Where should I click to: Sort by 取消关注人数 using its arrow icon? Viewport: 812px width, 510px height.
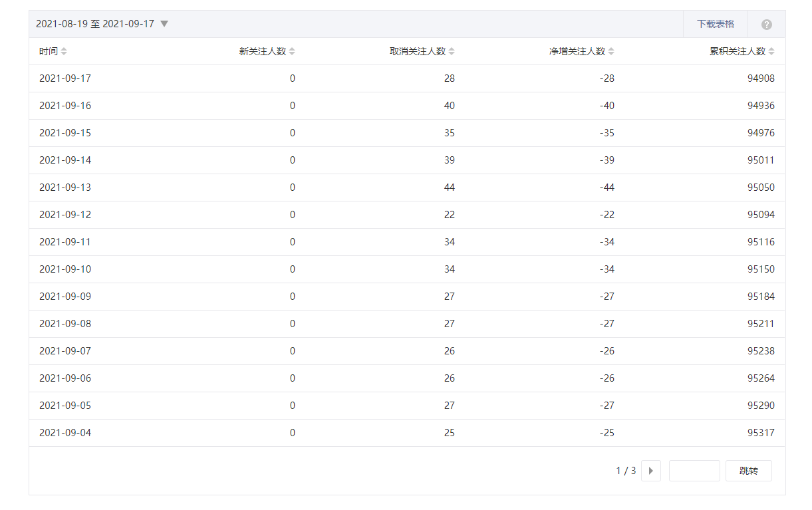tap(452, 51)
